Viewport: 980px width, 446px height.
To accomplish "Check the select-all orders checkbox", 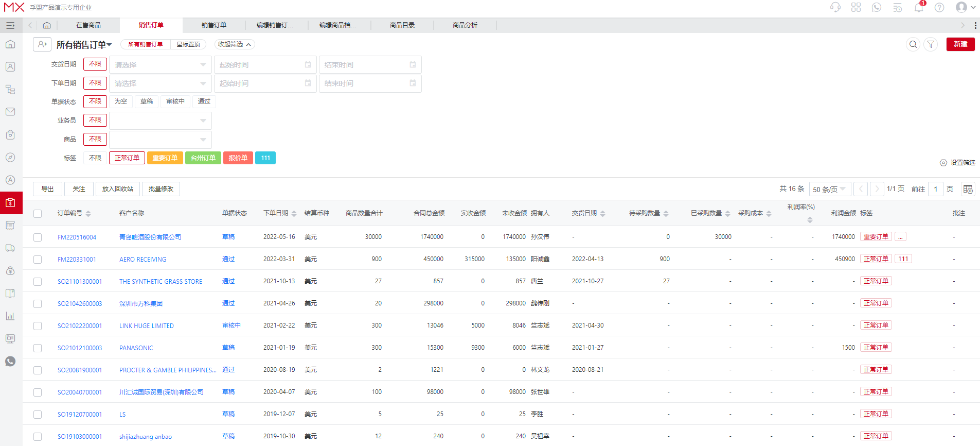I will 38,214.
